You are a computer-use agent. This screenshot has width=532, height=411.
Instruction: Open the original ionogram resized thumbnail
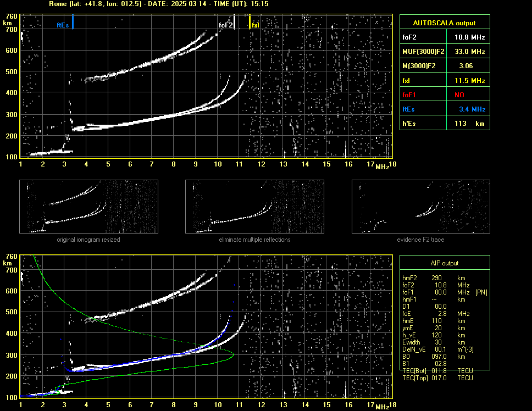coord(88,207)
